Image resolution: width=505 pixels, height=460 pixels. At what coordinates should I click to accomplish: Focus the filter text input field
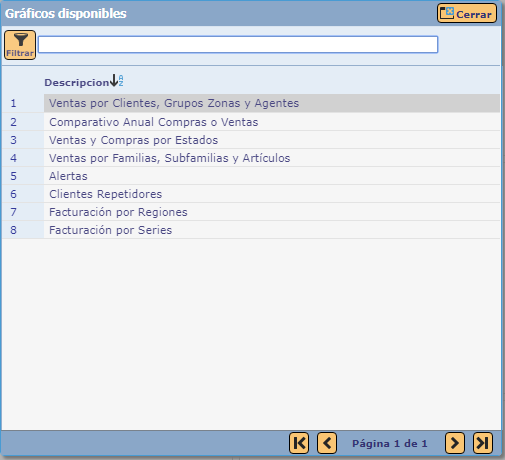coord(238,44)
